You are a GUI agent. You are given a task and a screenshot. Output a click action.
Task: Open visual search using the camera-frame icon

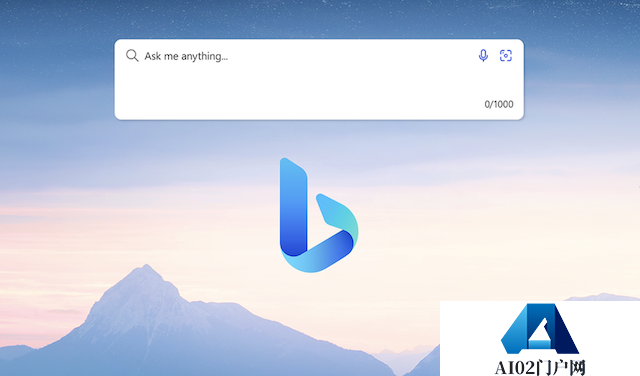point(506,55)
